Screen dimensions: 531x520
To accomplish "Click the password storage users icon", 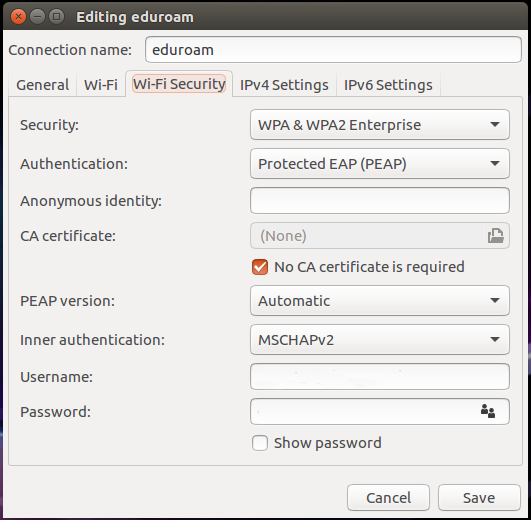I will [488, 411].
